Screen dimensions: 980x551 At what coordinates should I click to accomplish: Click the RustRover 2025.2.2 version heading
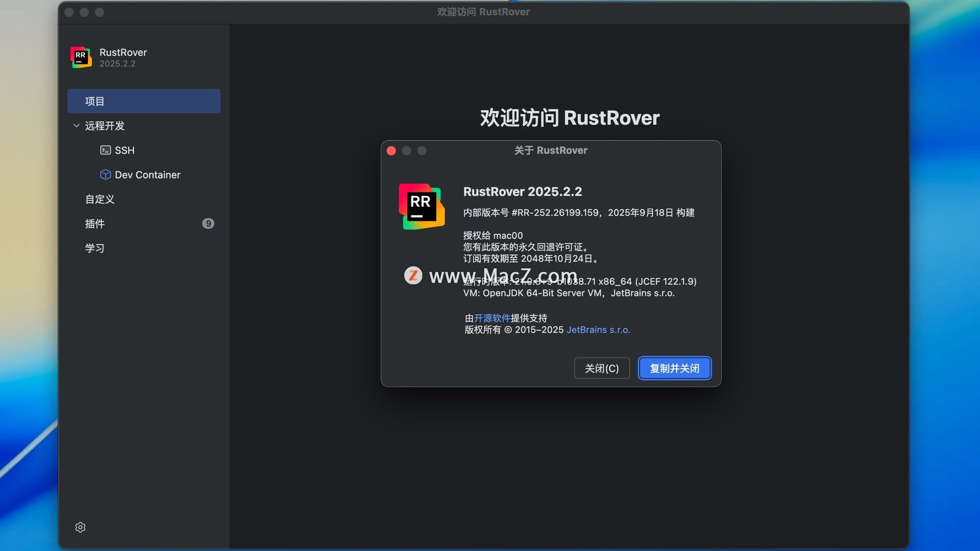[x=522, y=191]
